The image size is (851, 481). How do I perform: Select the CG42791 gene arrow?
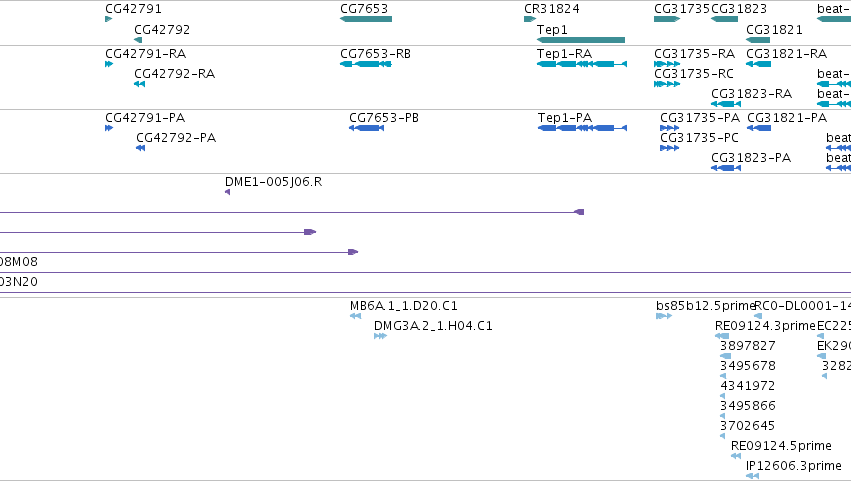point(109,19)
